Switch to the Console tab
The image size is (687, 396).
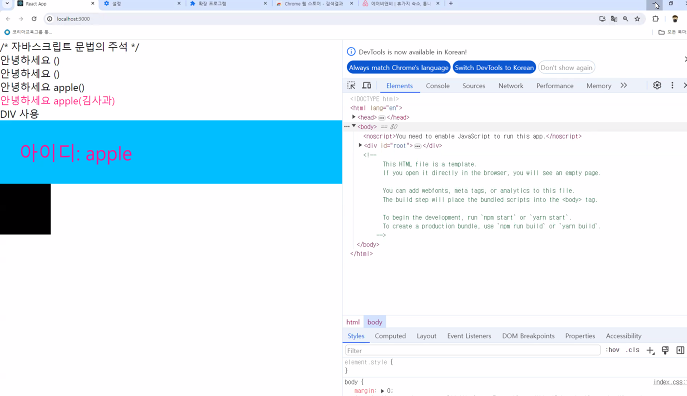438,86
